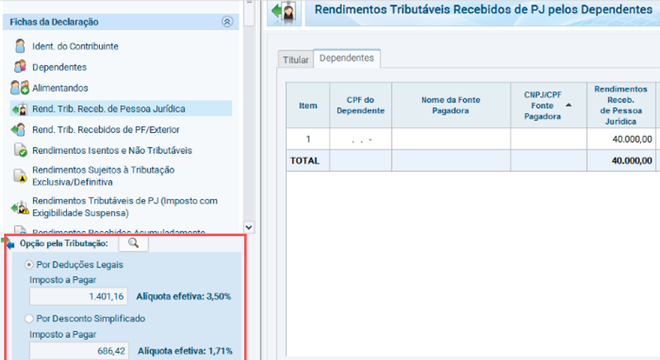This screenshot has height=360, width=660.
Task: Collapse the Fichas da Declaração panel
Action: click(x=227, y=22)
